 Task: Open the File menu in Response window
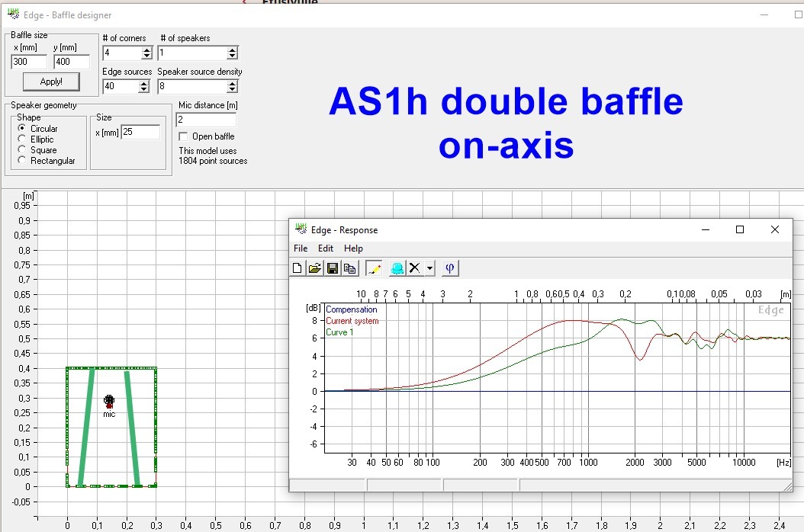click(x=301, y=248)
